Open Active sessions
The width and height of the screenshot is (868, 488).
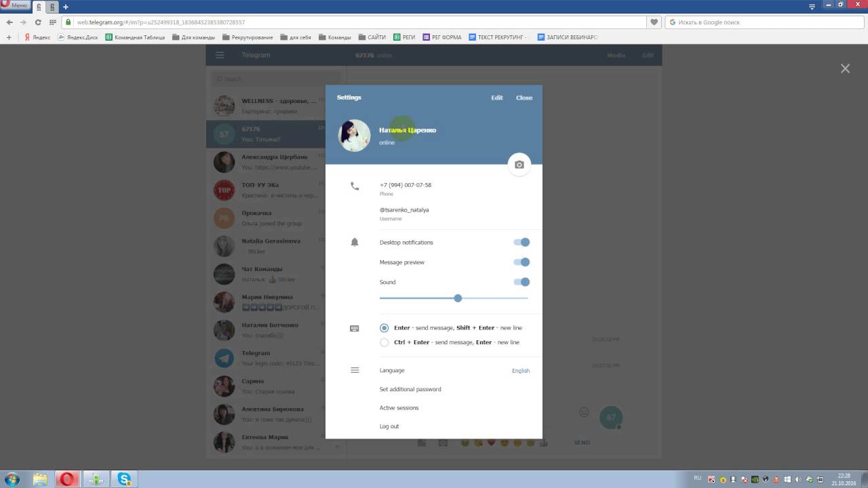399,408
